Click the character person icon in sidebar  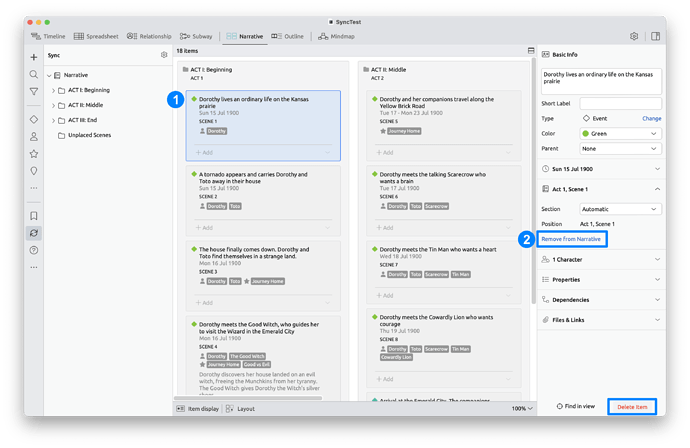click(x=34, y=136)
